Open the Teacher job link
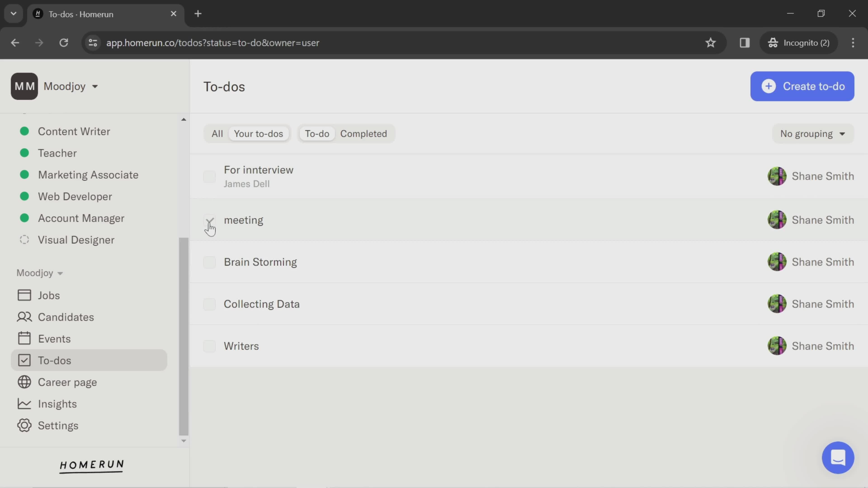 [57, 153]
